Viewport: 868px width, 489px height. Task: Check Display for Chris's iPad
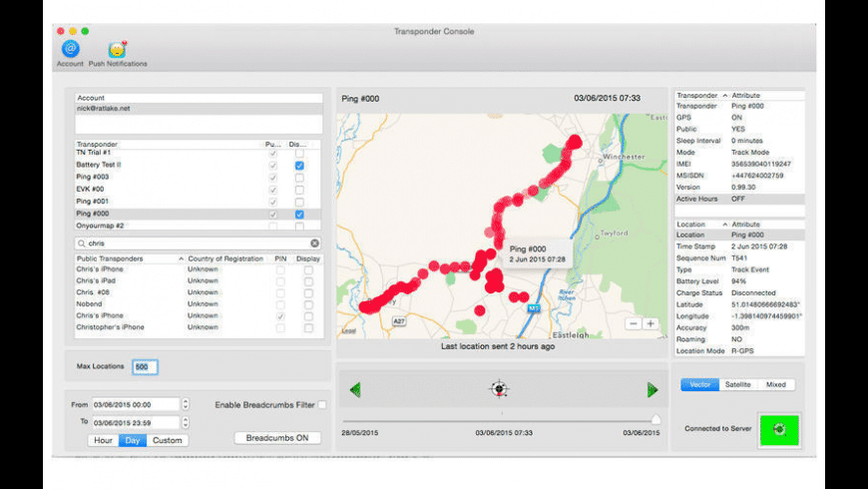pyautogui.click(x=308, y=281)
